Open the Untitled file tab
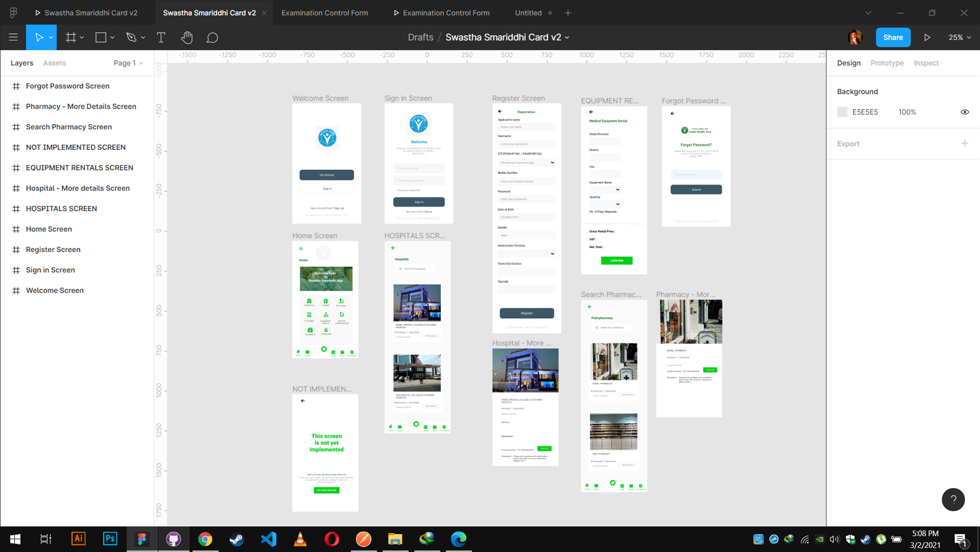 pyautogui.click(x=528, y=13)
